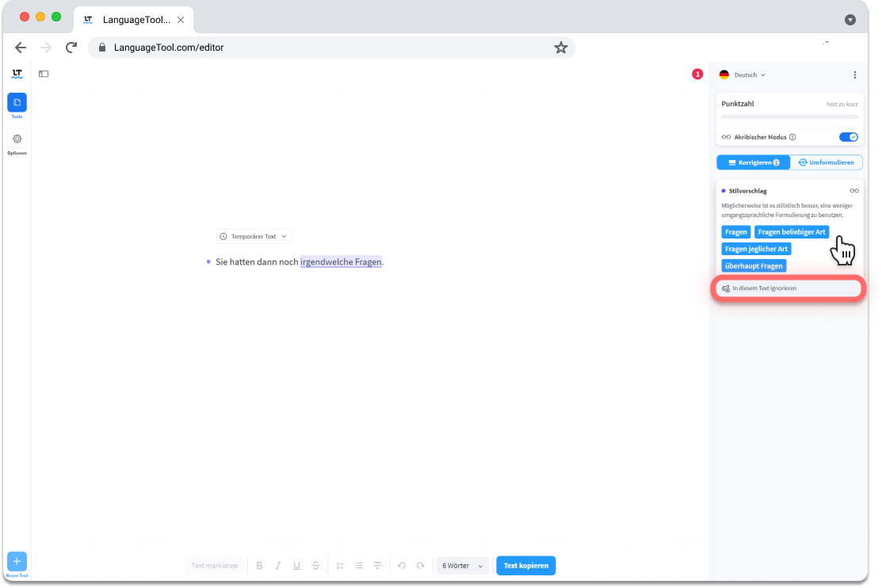Go back in browser history
Screen dimensions: 886x588
pyautogui.click(x=21, y=48)
